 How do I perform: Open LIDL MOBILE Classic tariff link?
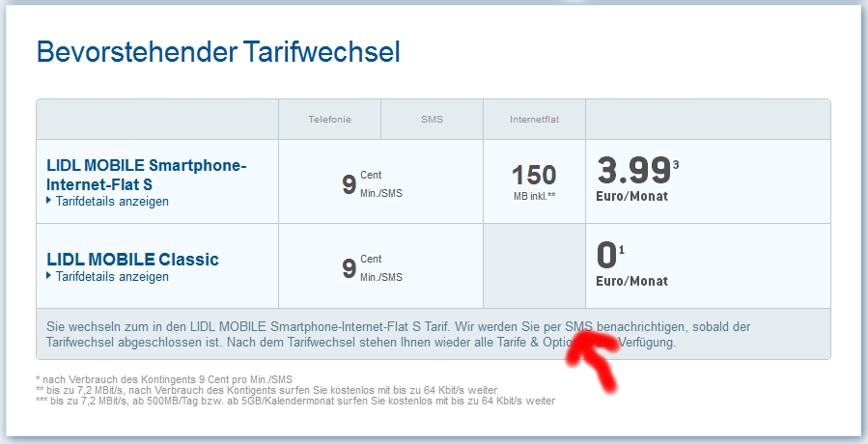[132, 259]
